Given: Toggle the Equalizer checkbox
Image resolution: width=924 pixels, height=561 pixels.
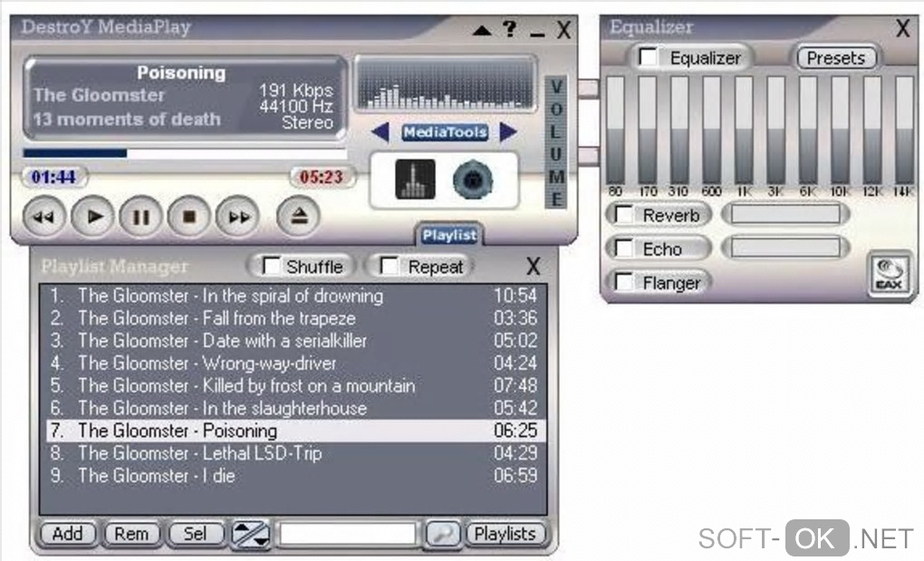Looking at the screenshot, I should (649, 56).
